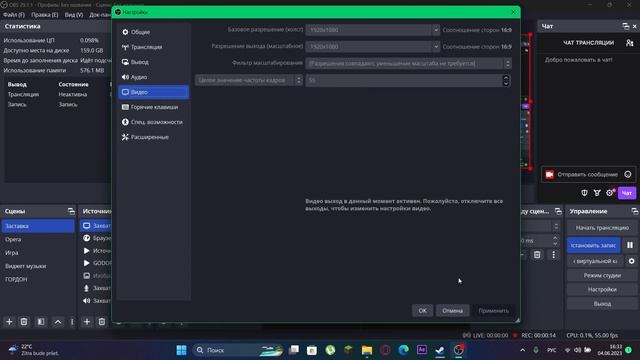The height and width of the screenshot is (360, 640).
Task: Select the display capture source icon
Action: click(x=87, y=226)
